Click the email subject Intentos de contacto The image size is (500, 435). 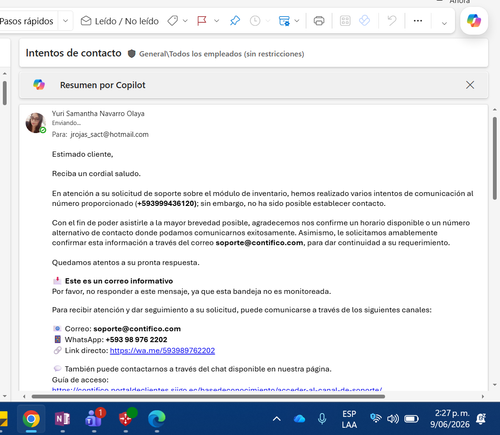pyautogui.click(x=74, y=53)
